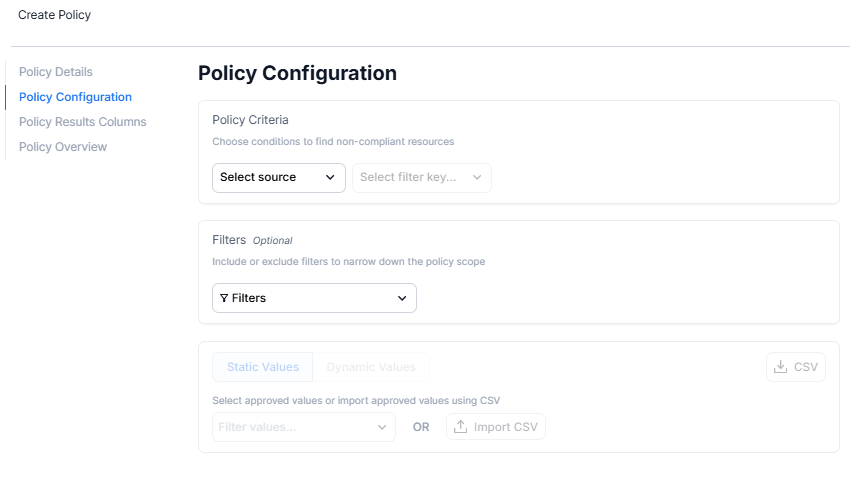Go to Policy Details step
Viewport: 850px width, 488px height.
56,72
